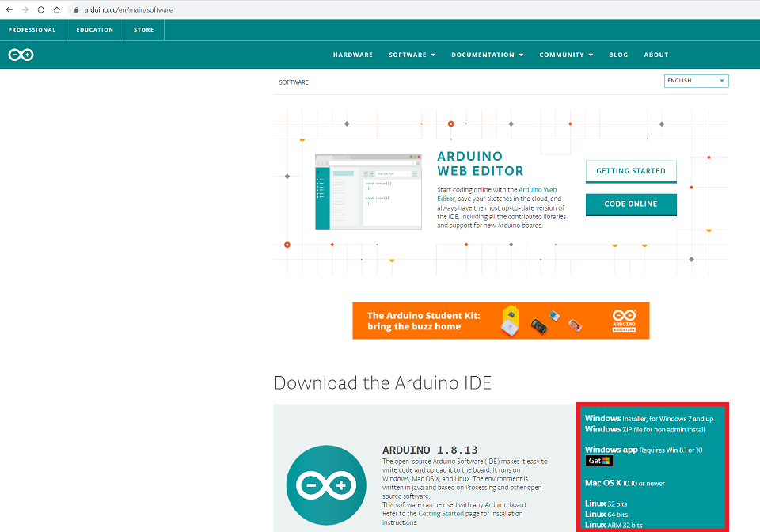760x532 pixels.
Task: Download Linux 64 bits version
Action: coord(606,514)
